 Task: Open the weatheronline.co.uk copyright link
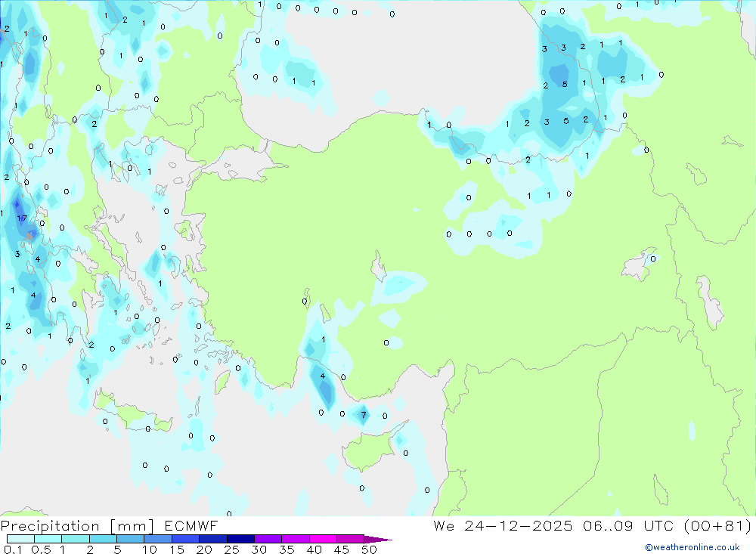tap(692, 547)
